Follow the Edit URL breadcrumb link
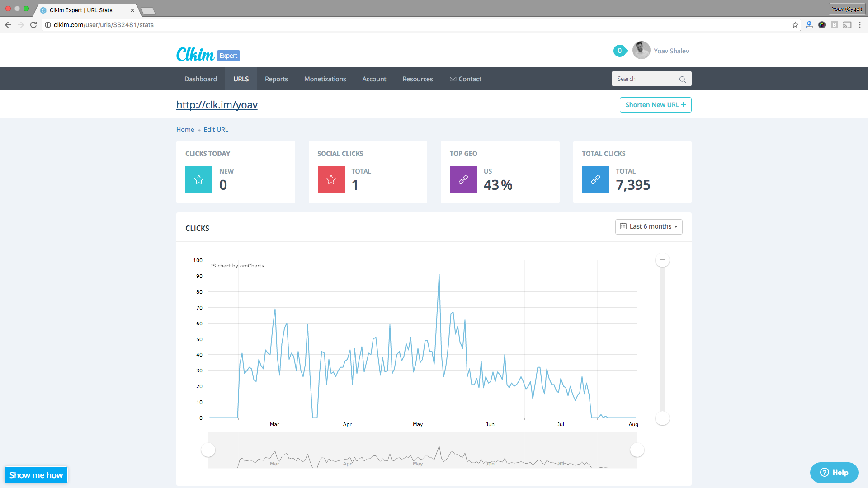 coord(216,130)
